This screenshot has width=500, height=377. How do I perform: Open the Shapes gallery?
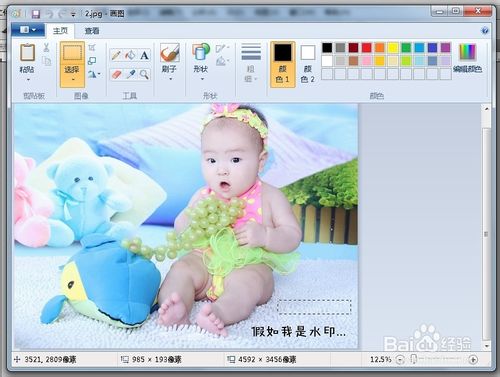pos(201,53)
